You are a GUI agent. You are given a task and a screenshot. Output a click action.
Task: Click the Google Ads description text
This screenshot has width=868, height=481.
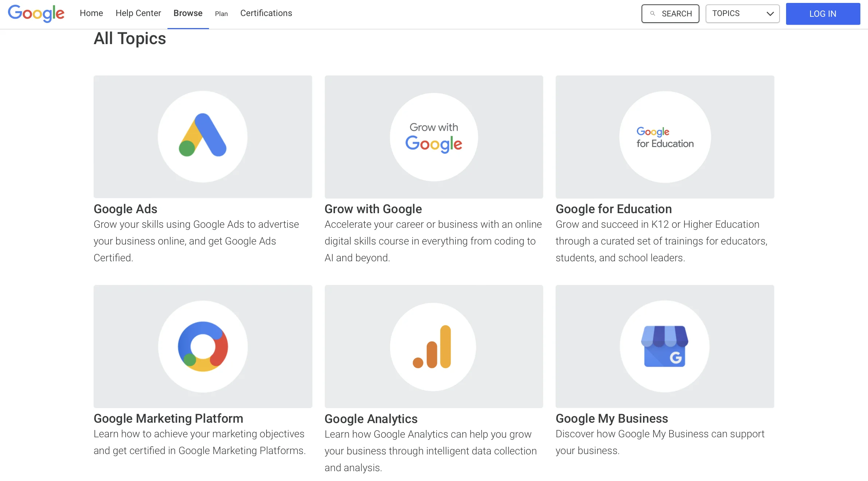tap(196, 241)
